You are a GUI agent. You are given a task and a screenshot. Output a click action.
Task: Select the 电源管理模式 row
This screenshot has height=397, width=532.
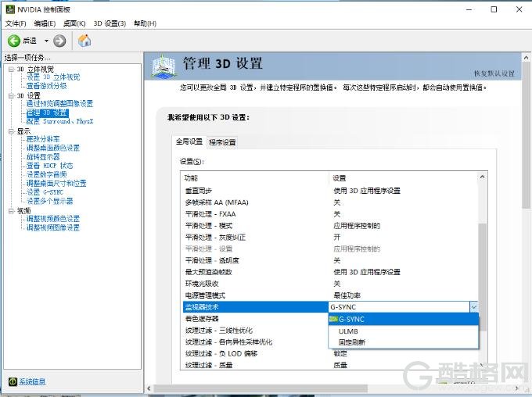[x=330, y=295]
